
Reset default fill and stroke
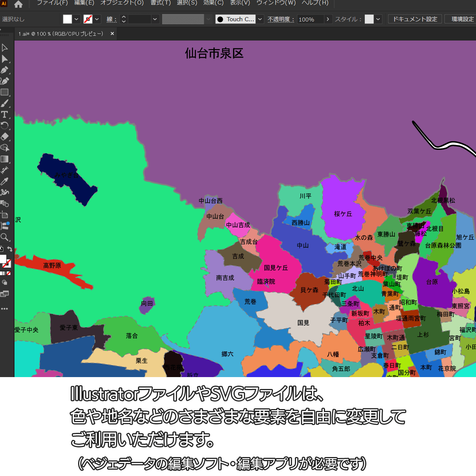click(1, 249)
